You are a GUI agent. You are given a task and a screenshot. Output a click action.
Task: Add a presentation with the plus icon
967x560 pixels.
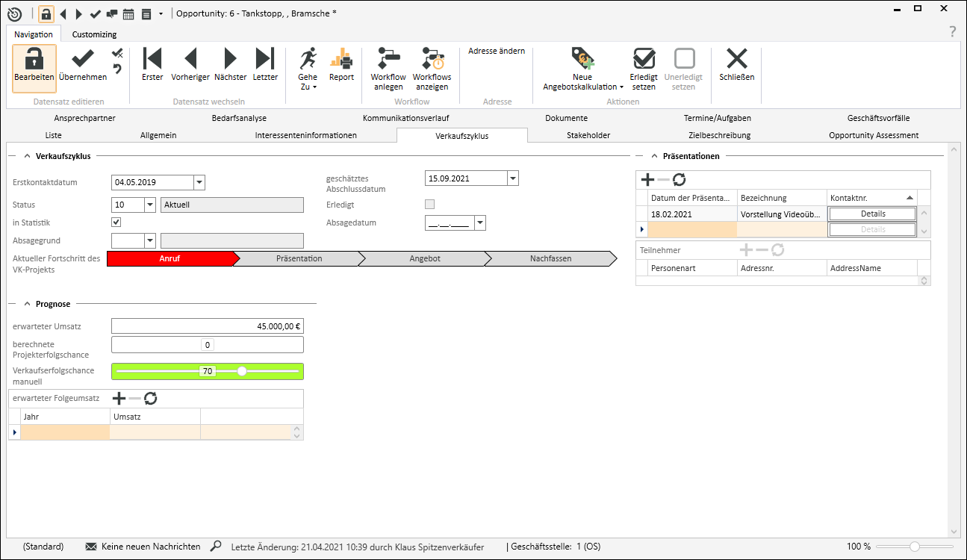tap(647, 179)
